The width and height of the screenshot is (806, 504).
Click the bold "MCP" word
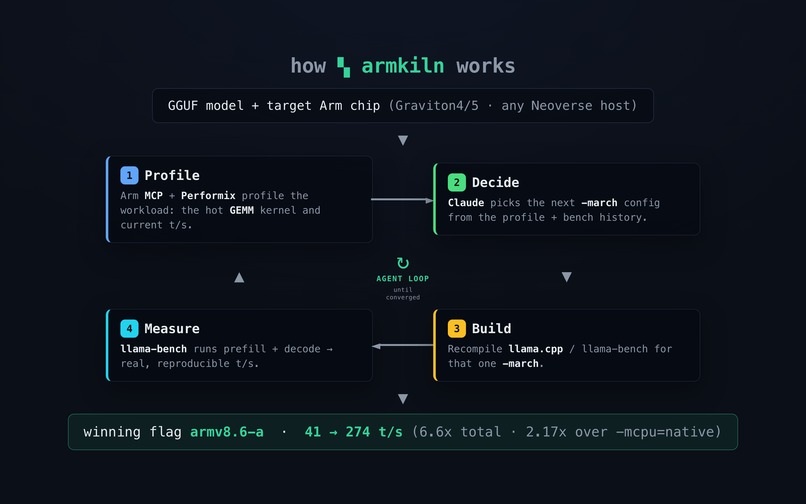[153, 196]
